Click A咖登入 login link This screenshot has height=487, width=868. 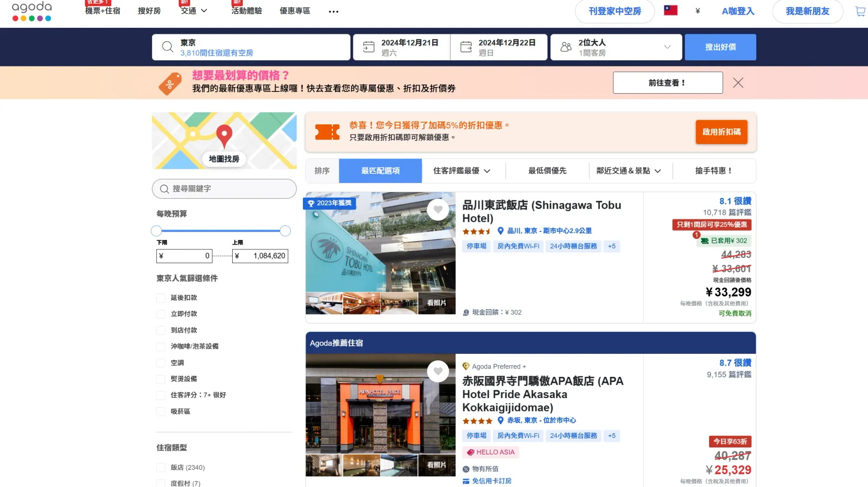[x=738, y=11]
